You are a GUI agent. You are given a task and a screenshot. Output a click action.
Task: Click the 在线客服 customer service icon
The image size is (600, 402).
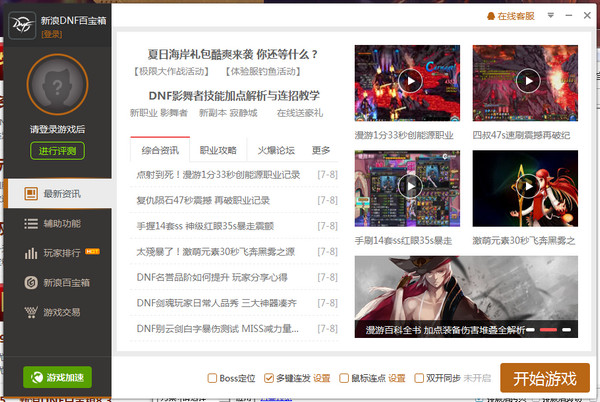(x=490, y=17)
